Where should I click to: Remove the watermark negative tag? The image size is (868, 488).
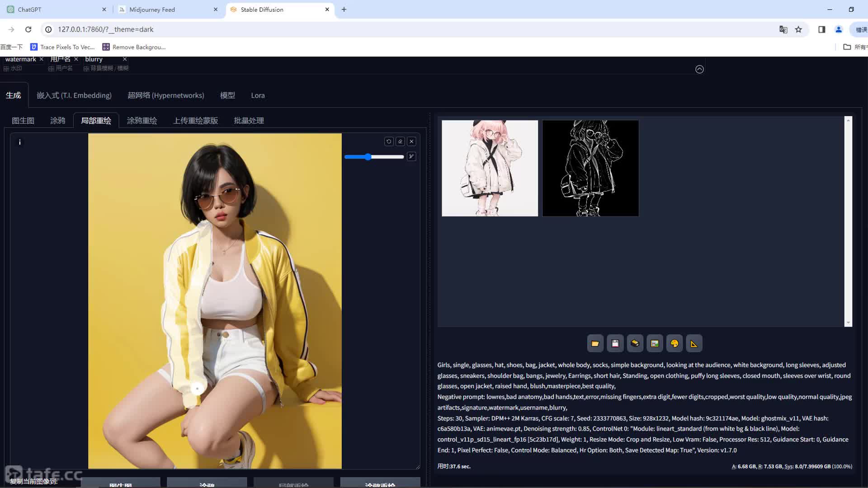click(42, 59)
